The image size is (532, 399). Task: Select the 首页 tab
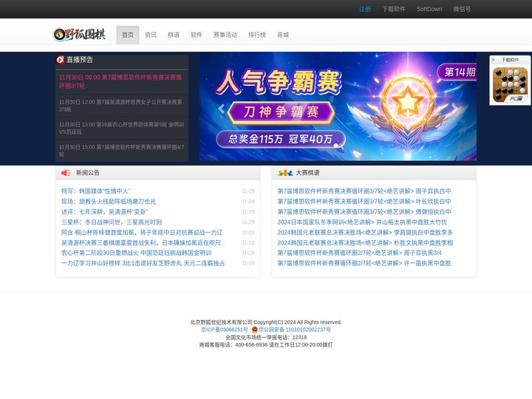128,35
